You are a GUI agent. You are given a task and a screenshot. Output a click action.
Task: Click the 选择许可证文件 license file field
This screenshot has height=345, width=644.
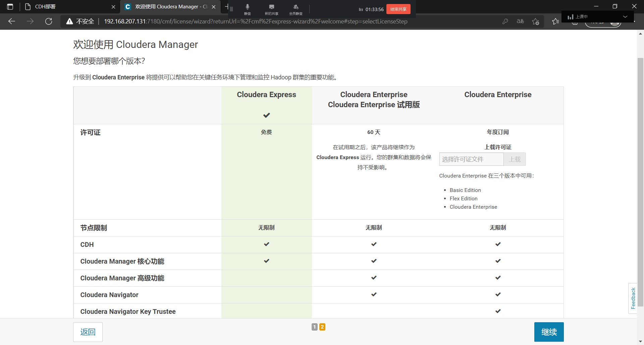[x=471, y=159]
